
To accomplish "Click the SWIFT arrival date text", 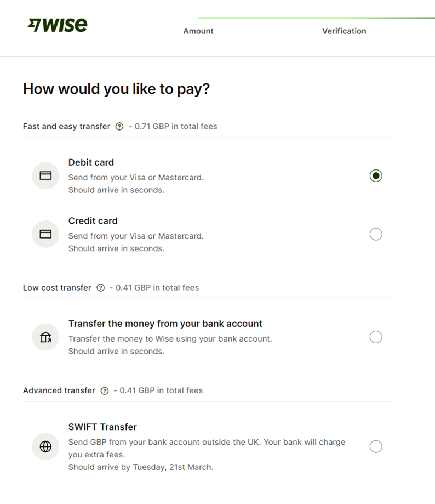I will 141,467.
